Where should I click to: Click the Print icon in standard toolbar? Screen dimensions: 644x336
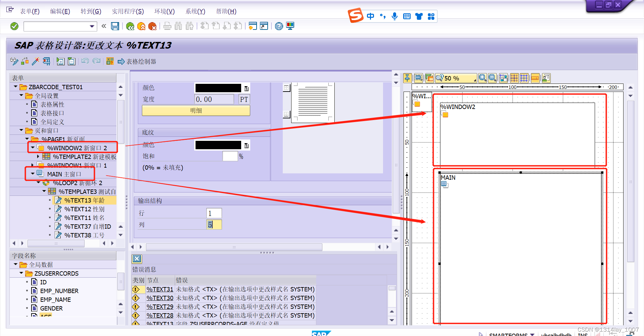pyautogui.click(x=167, y=26)
